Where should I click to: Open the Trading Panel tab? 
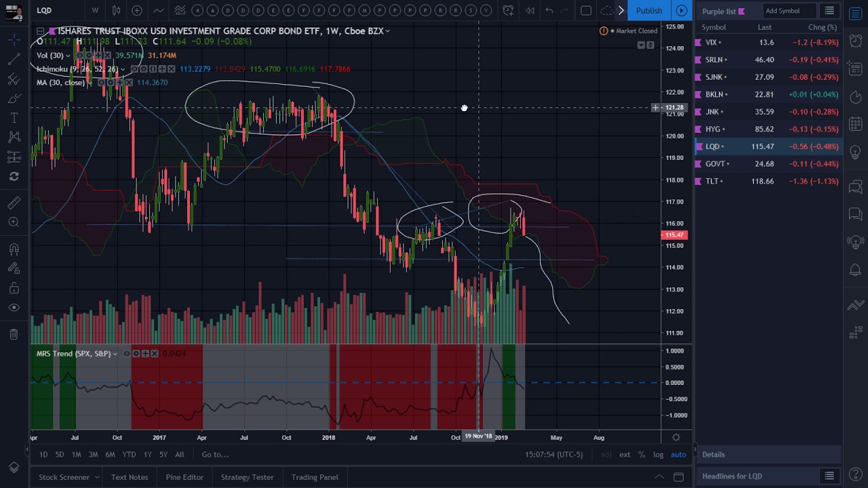315,477
